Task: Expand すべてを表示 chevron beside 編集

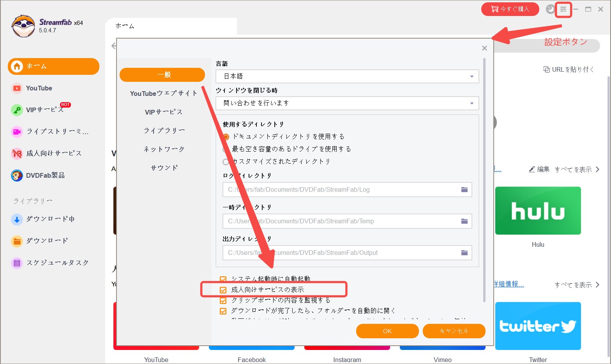Action: 597,170
